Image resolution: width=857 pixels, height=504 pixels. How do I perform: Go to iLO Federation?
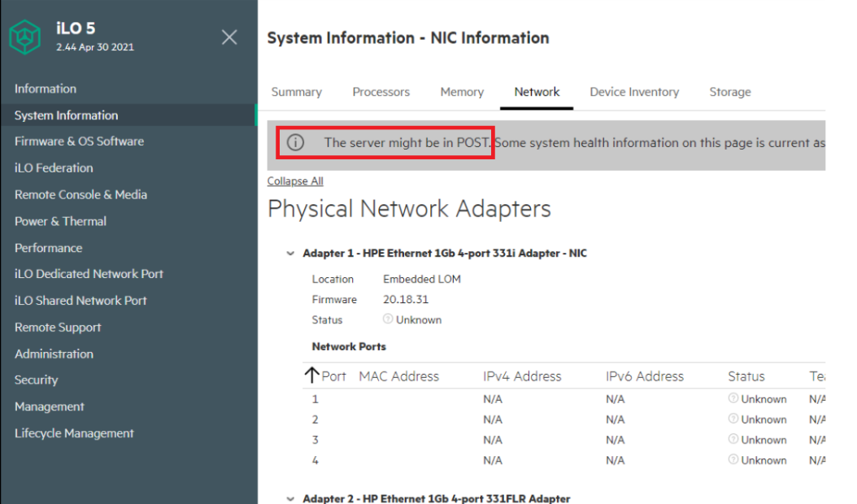click(54, 167)
